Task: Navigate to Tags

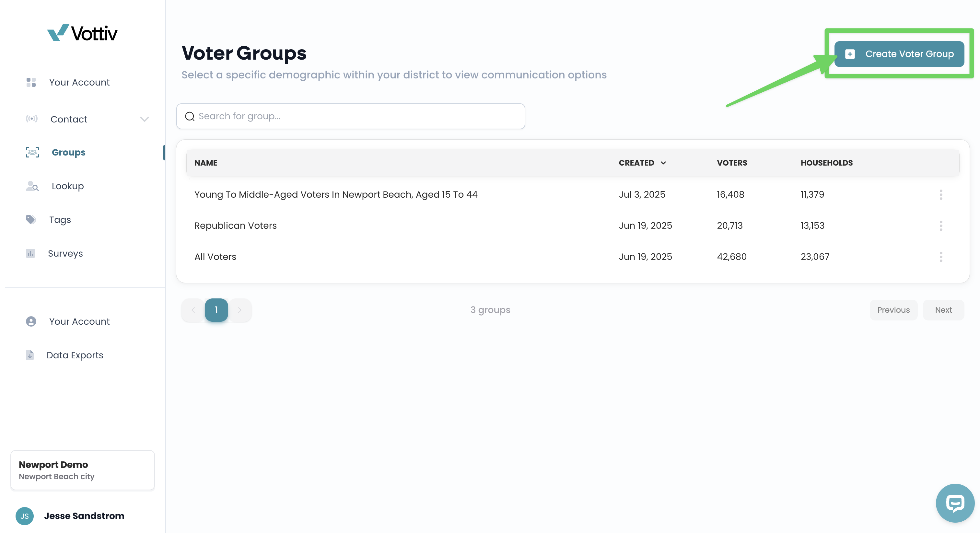Action: click(60, 220)
